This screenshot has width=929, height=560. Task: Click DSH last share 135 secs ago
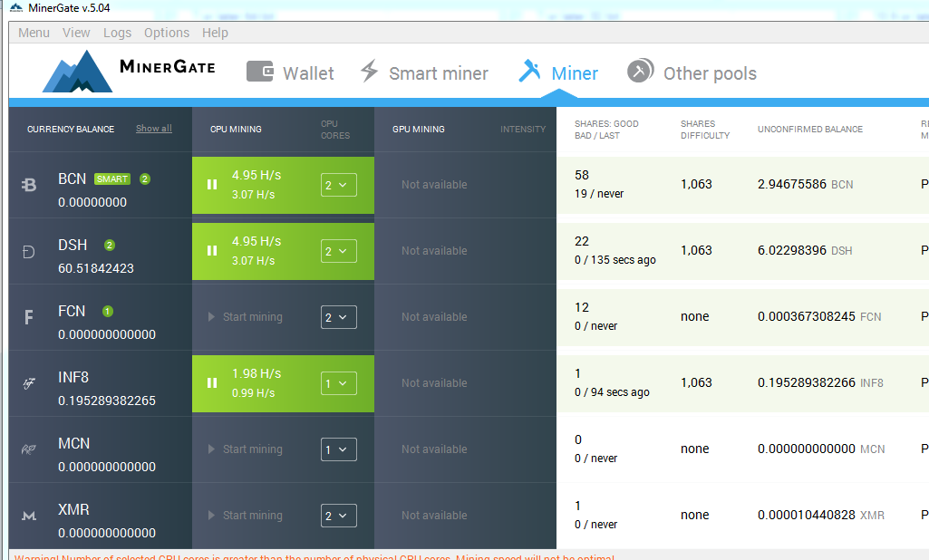point(624,260)
